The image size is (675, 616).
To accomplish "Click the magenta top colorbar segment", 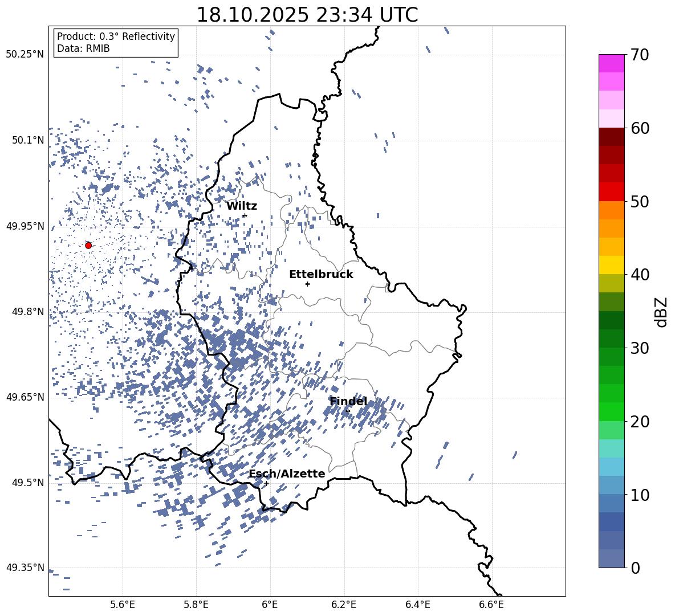I will (x=612, y=63).
